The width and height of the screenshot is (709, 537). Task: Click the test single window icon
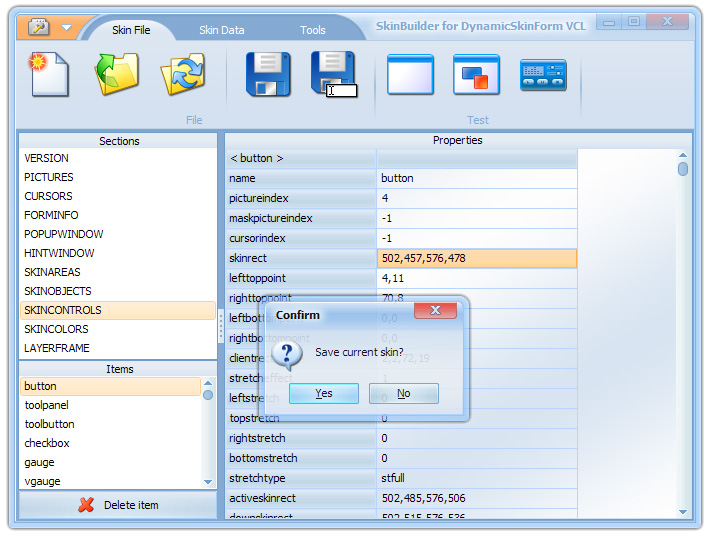click(410, 75)
